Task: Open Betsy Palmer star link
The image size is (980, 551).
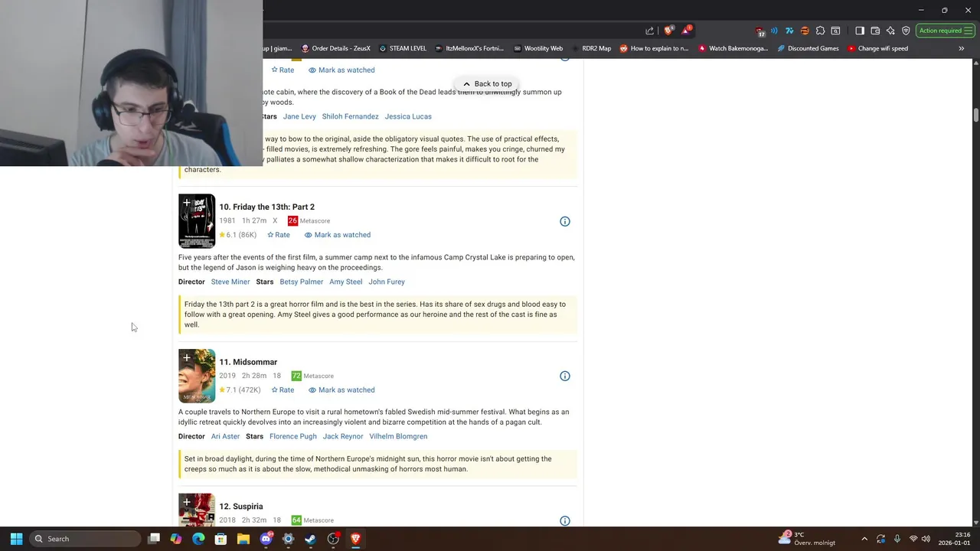Action: pos(302,282)
